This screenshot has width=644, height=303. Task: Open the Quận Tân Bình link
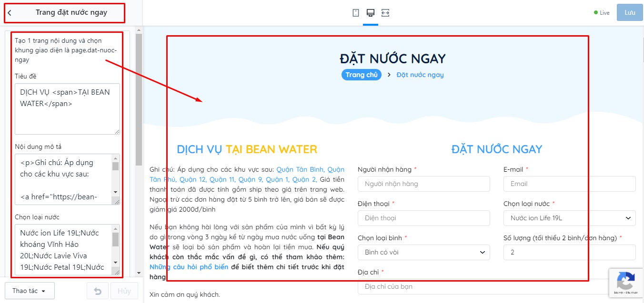point(301,169)
